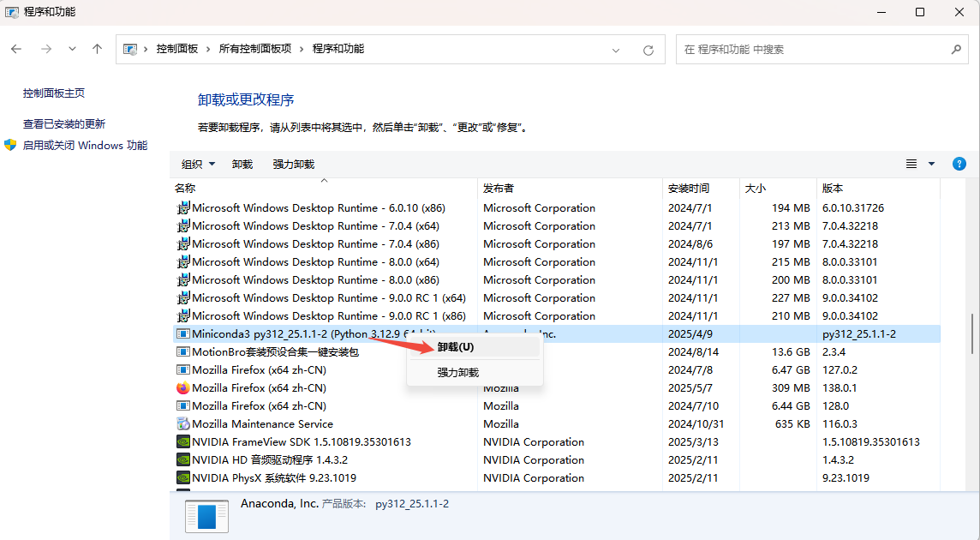Click the 13.6 GB size cell
Screen dimensions: 980x540
pyautogui.click(x=791, y=352)
